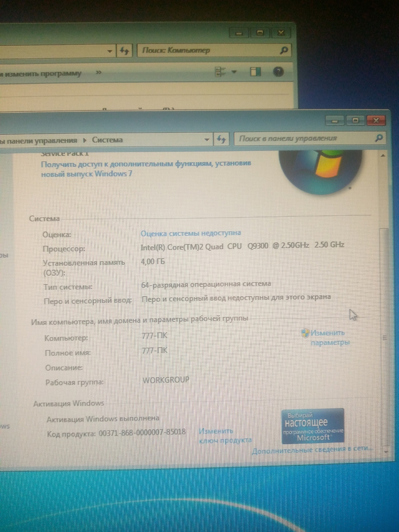
Task: Select the 777-ПК value next to Полное имя
Action: (155, 351)
